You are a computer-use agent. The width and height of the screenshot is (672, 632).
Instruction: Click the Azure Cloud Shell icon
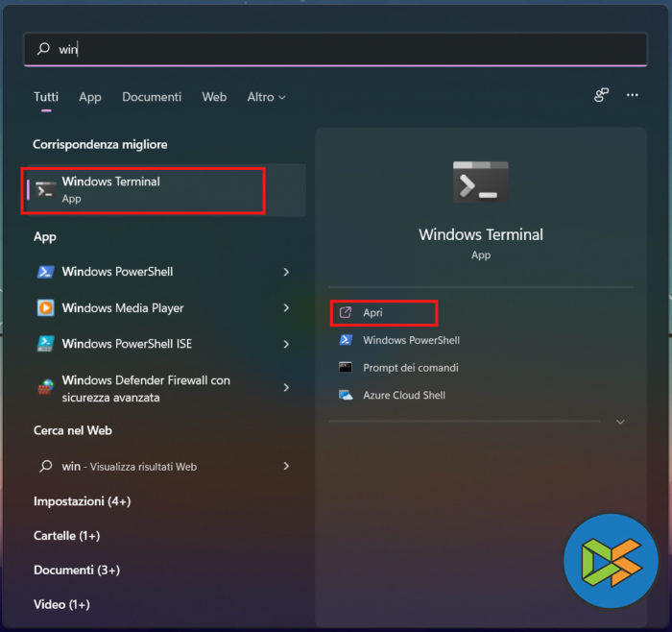pyautogui.click(x=346, y=395)
